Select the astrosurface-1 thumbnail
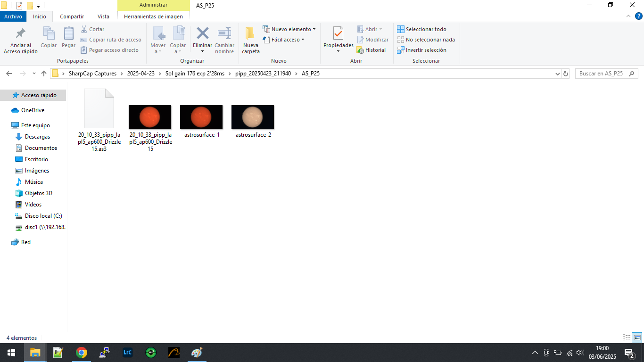 click(201, 117)
